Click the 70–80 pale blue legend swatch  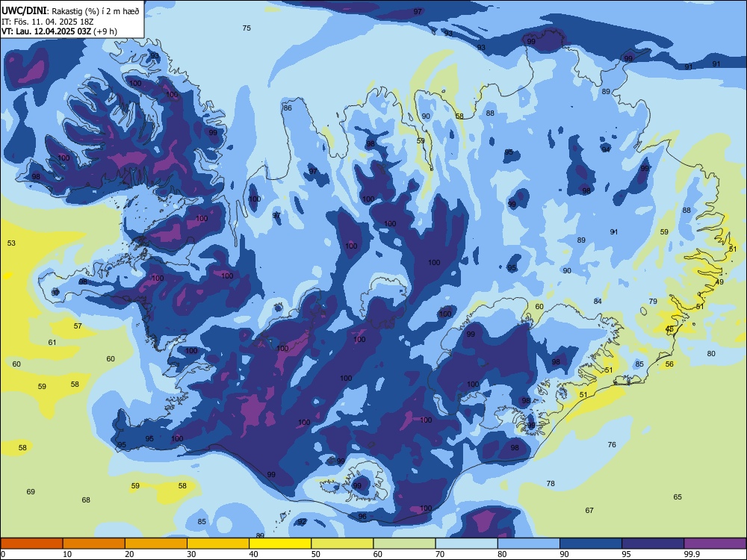(x=466, y=544)
